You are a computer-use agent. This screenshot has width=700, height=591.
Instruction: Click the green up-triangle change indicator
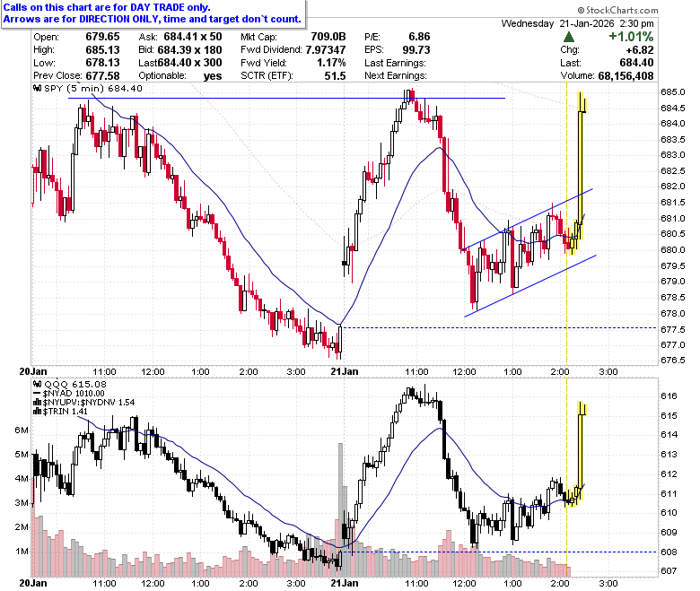tap(569, 37)
